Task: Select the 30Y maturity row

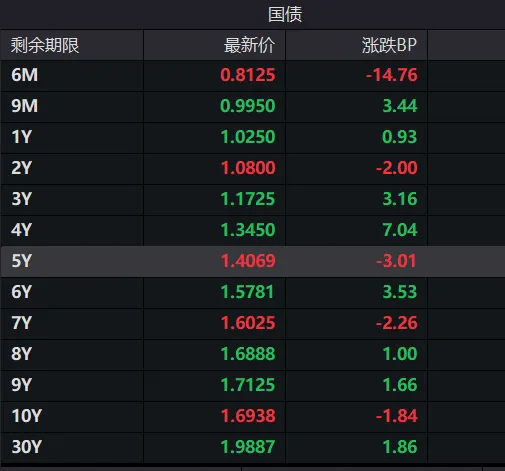Action: click(252, 447)
